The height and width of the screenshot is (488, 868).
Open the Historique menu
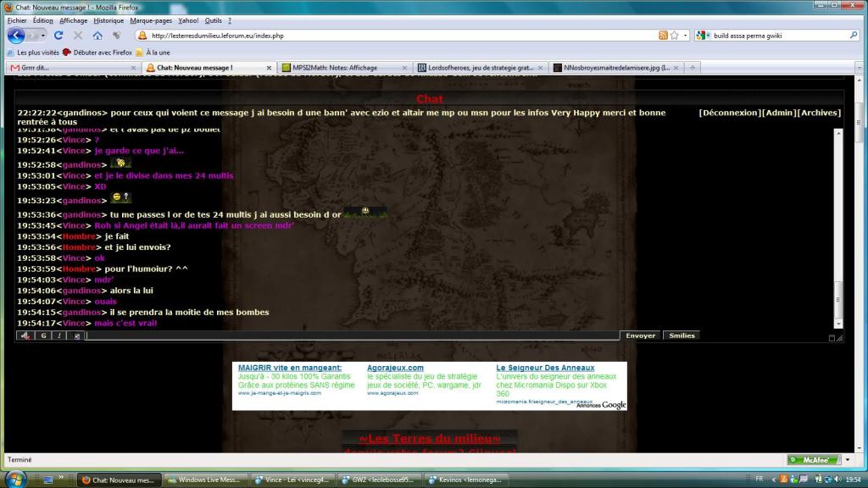click(x=108, y=20)
